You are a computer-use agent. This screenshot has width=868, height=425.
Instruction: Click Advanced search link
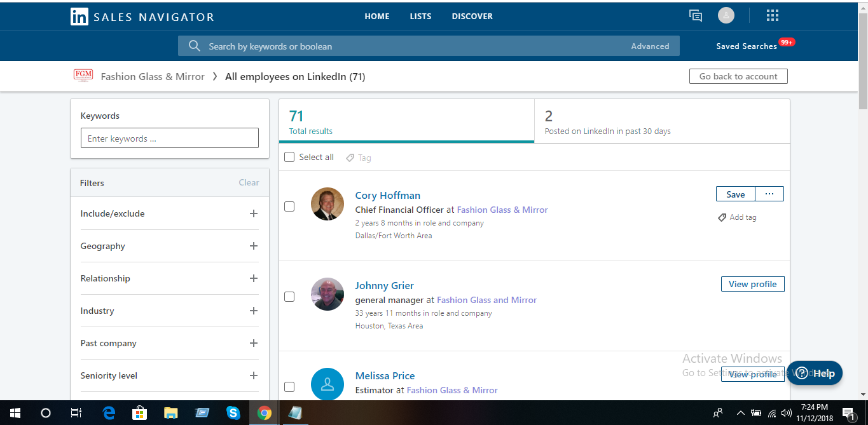click(650, 46)
